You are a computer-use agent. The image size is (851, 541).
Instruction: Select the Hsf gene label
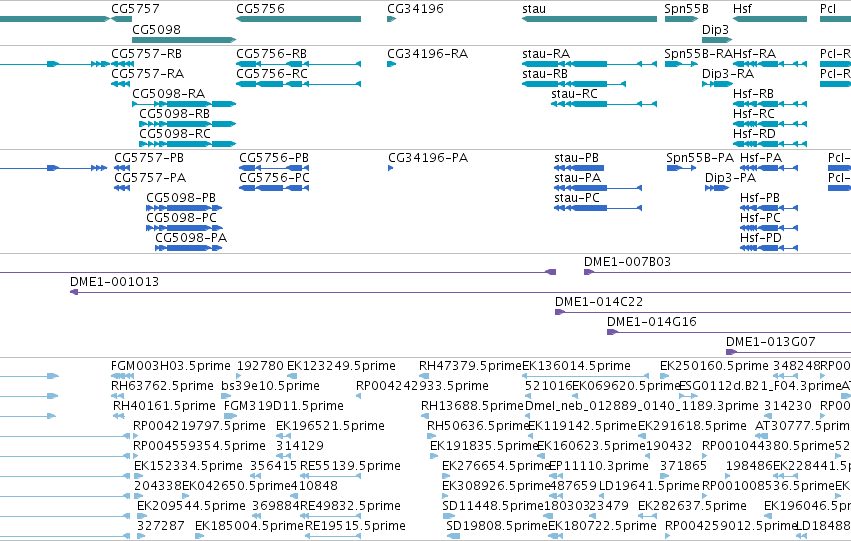(x=742, y=9)
